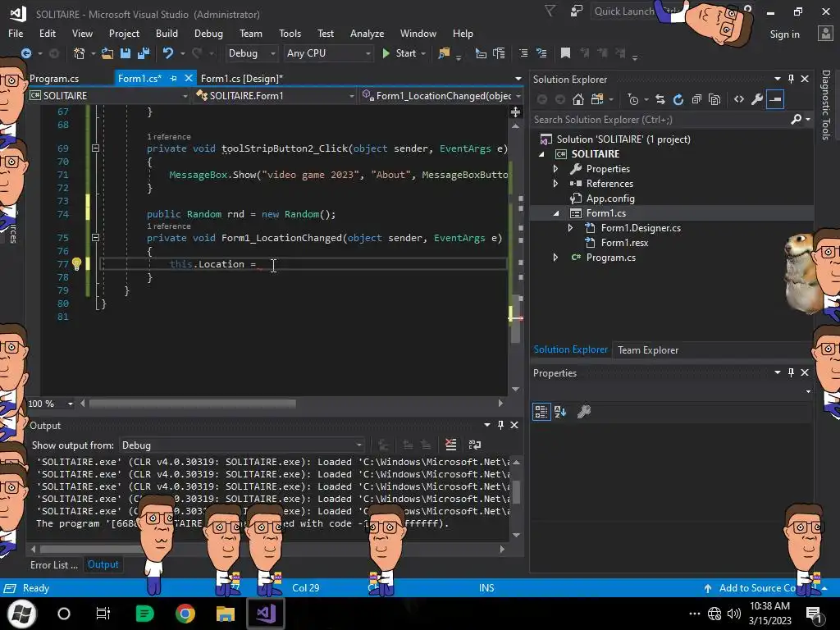Switch to the Team Explorer tab
840x630 pixels.
click(x=648, y=349)
